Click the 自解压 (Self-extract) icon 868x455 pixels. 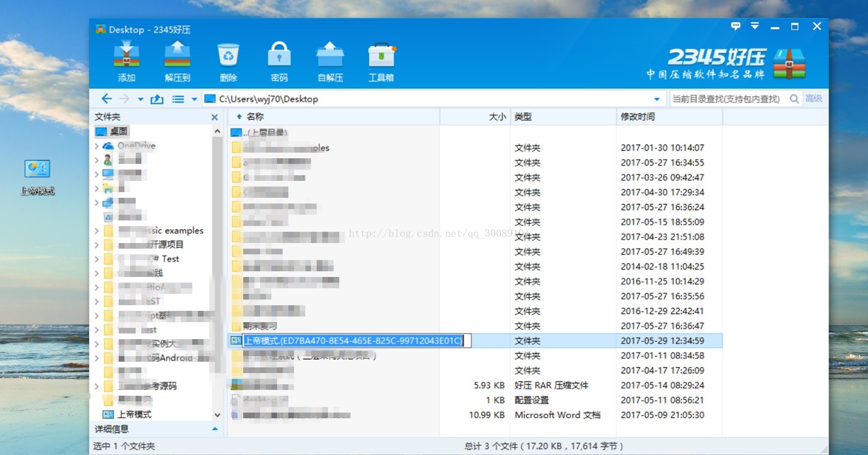[330, 55]
